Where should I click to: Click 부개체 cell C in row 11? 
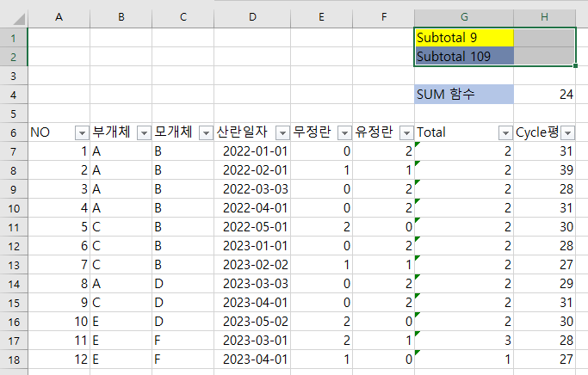[x=121, y=227]
